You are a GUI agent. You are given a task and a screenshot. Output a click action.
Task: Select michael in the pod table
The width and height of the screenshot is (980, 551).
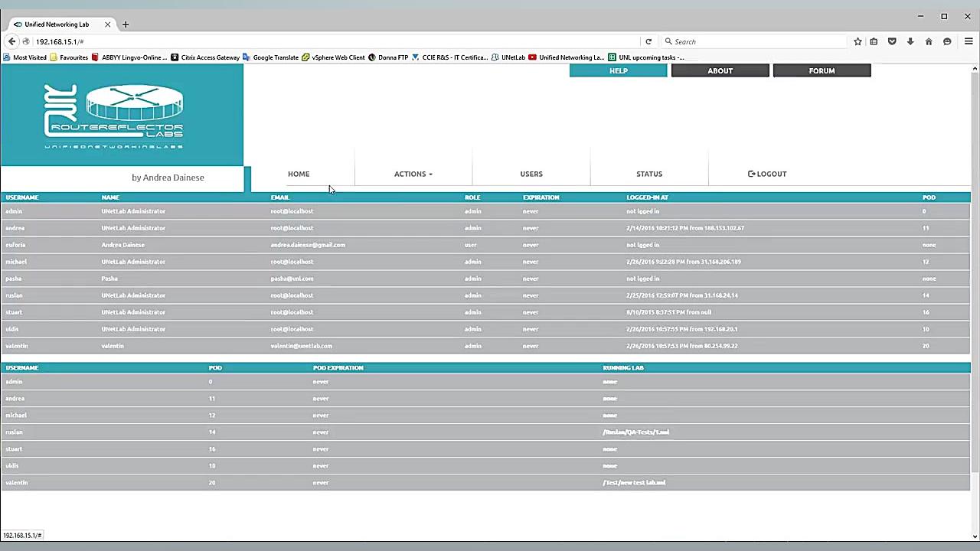(15, 416)
